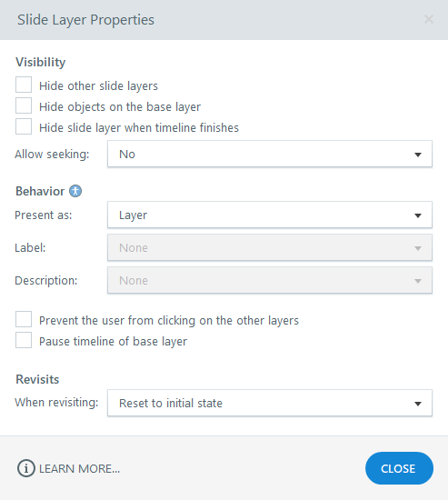Click the disabled Label field showing None

(270, 248)
